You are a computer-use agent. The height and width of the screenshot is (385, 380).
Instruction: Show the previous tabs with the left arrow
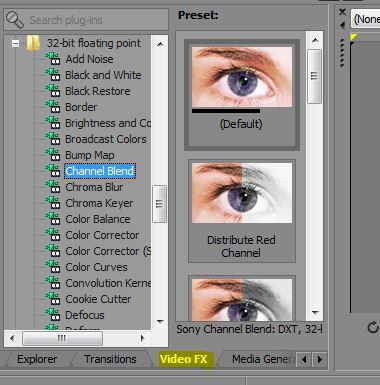pos(304,359)
